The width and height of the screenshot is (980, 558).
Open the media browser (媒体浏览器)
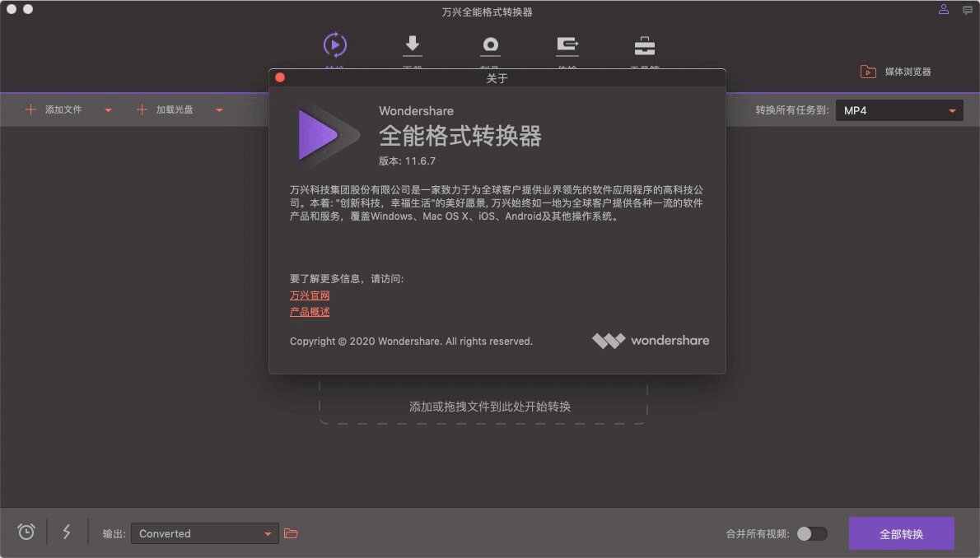[x=896, y=72]
